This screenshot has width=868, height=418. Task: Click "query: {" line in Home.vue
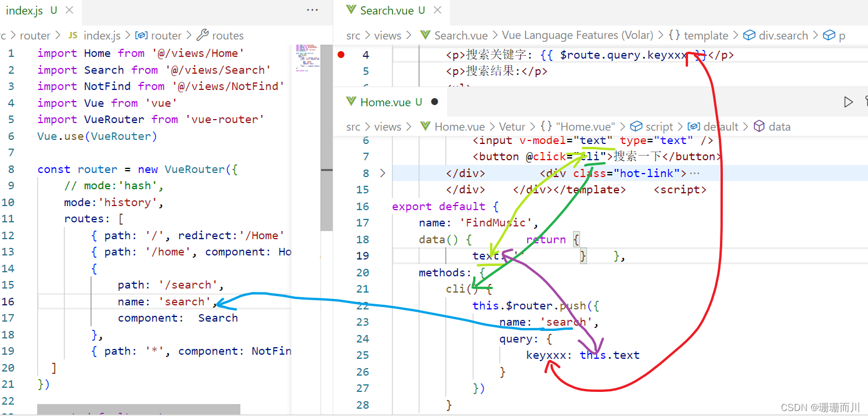tap(526, 338)
